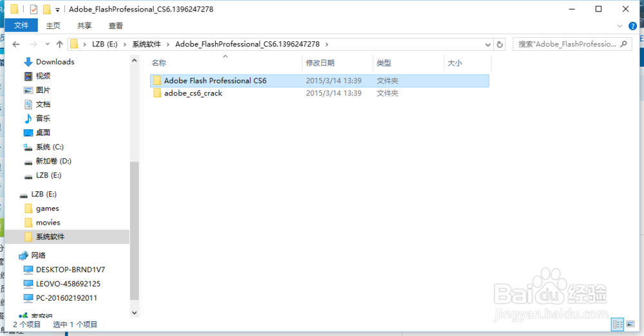Click the 文件夹 type of Adobe Flash row
Viewport: 644px width, 336px height.
click(x=387, y=81)
